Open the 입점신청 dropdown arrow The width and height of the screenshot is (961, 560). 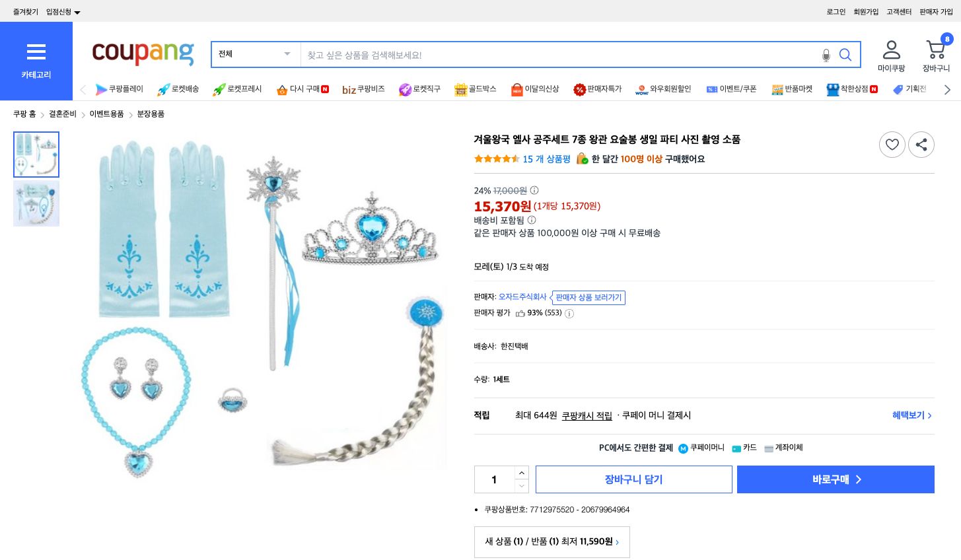pos(77,11)
